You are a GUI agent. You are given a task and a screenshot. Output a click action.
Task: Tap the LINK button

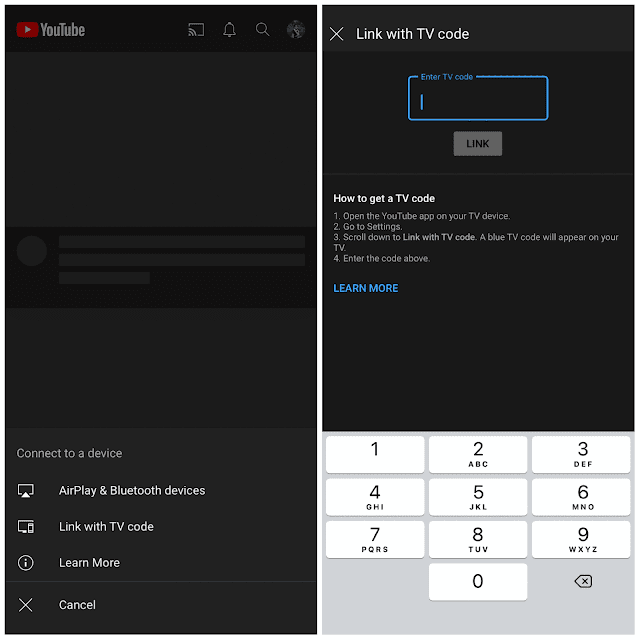478,144
